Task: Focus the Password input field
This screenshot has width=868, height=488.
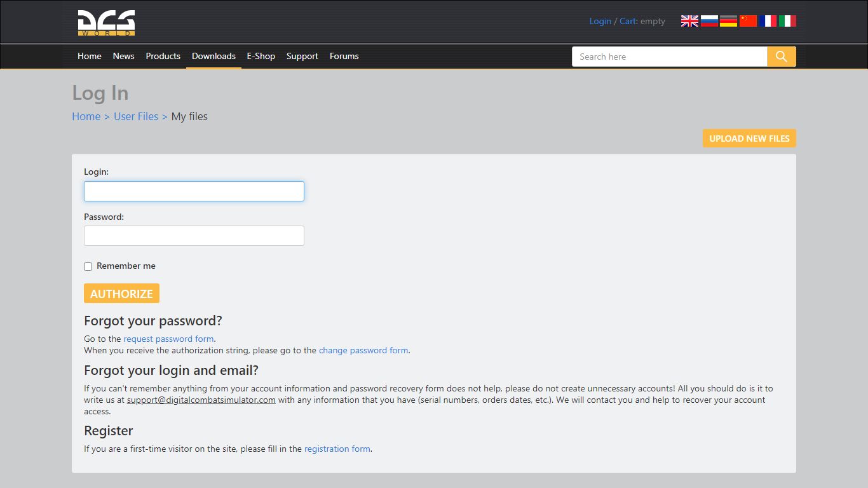Action: click(x=194, y=236)
